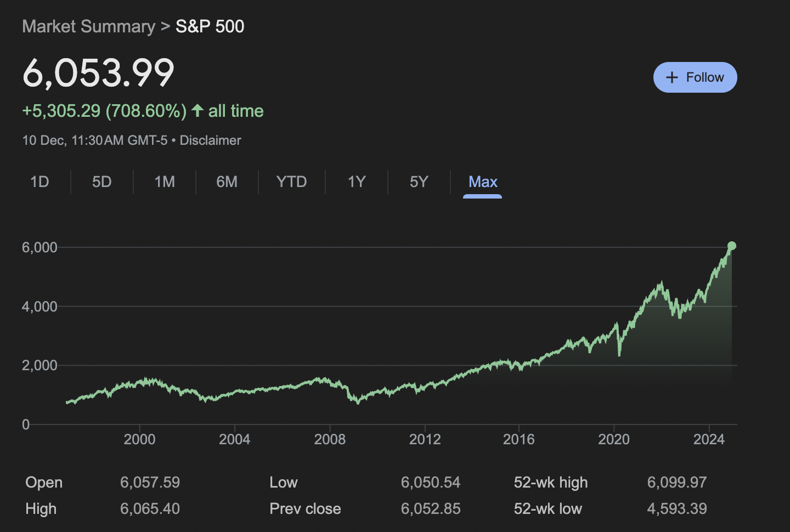
Task: Click the 52-wk low label
Action: (x=548, y=509)
